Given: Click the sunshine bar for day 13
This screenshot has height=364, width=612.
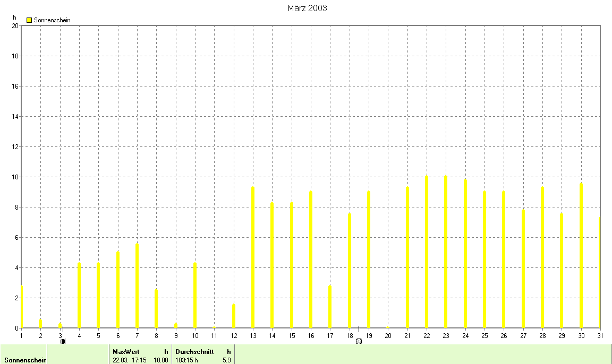Looking at the screenshot, I should pos(253,257).
